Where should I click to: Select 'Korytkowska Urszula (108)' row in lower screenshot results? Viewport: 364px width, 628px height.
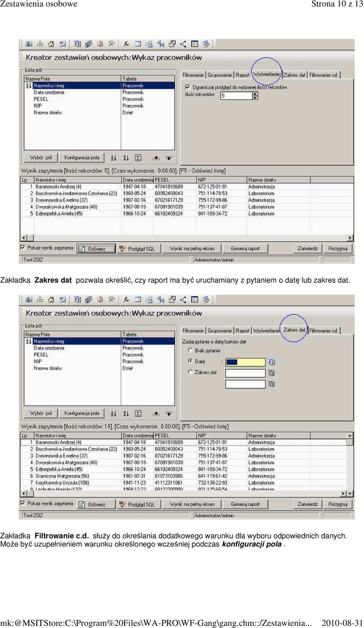pos(184,483)
